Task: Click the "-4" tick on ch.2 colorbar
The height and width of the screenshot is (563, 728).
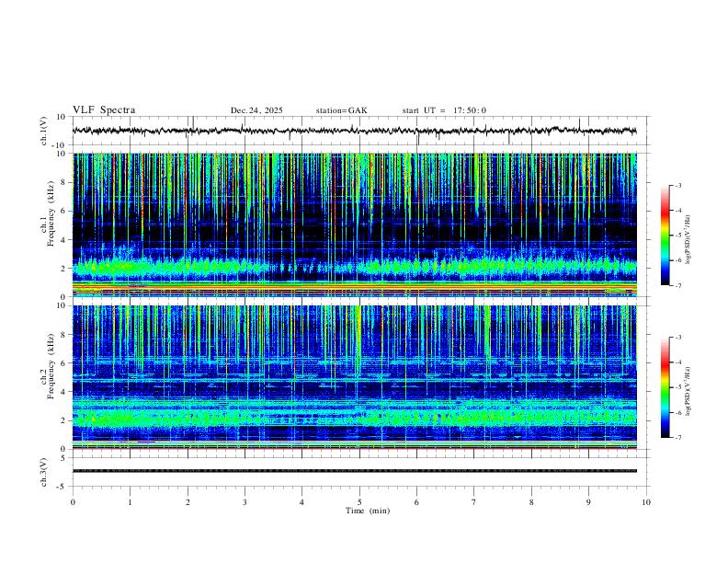Action: click(x=678, y=362)
